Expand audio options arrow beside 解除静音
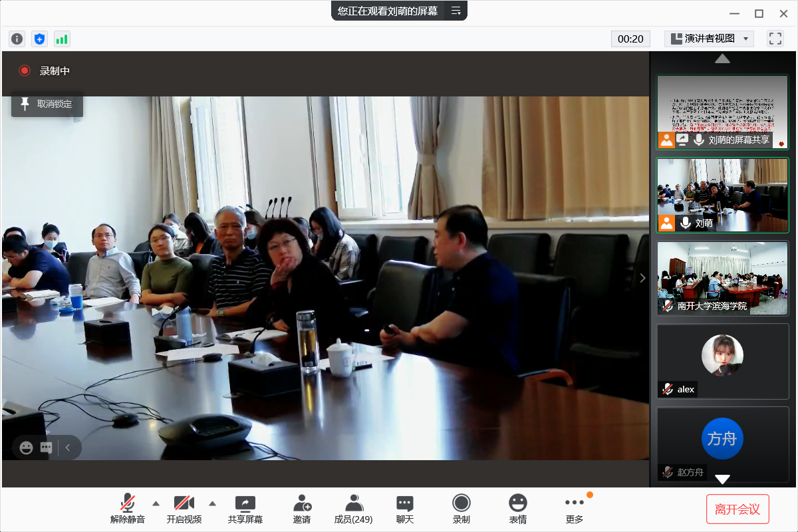Image resolution: width=798 pixels, height=532 pixels. (x=156, y=503)
